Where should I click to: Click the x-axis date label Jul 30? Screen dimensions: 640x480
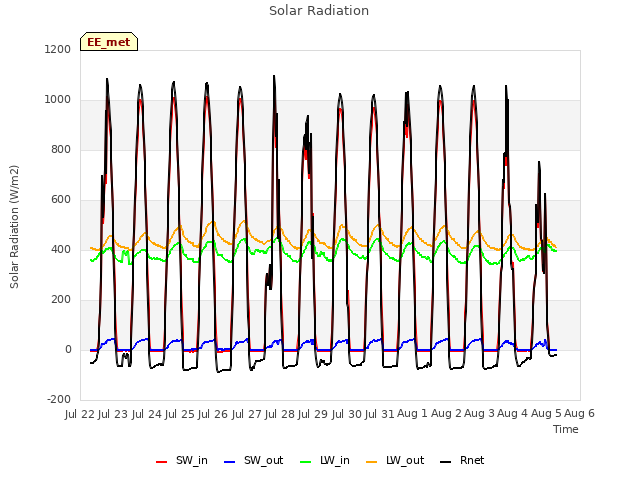[346, 414]
